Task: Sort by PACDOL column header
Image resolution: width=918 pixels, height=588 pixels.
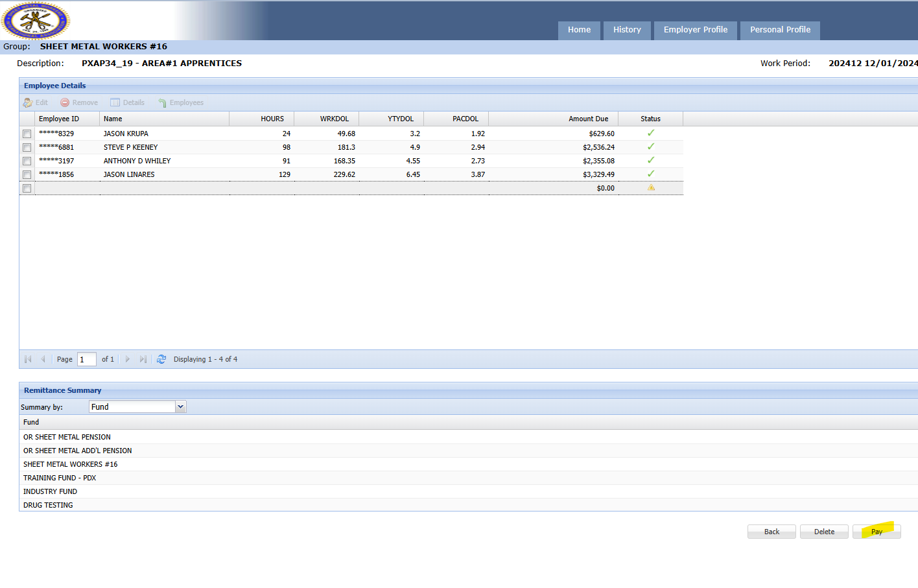Action: coord(456,119)
